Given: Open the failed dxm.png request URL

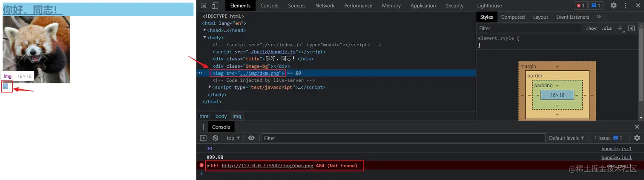Looking at the screenshot, I should 268,166.
